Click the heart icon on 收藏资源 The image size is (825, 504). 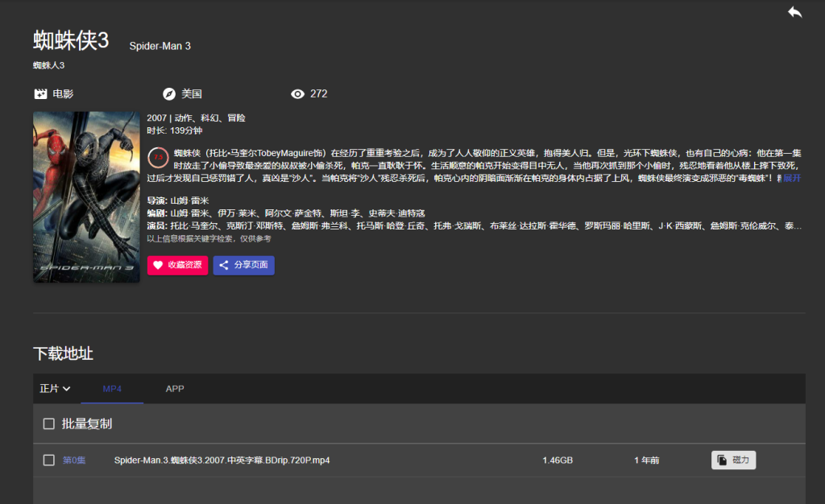click(x=158, y=265)
